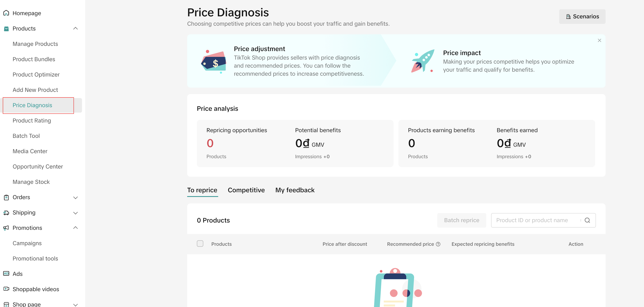Open Manage Products in sidebar
Screen dimensions: 644x307
click(35, 44)
